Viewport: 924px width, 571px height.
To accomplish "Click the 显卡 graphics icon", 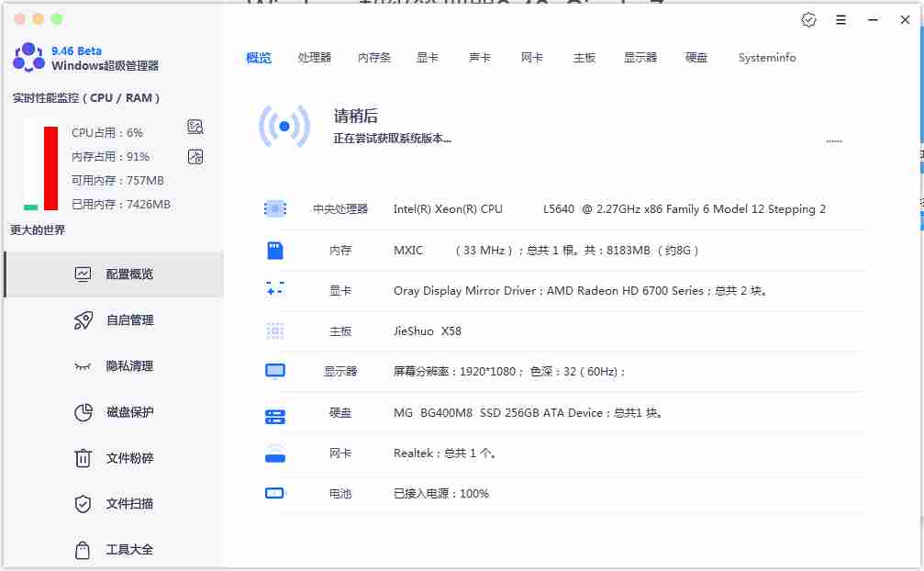I will [275, 289].
